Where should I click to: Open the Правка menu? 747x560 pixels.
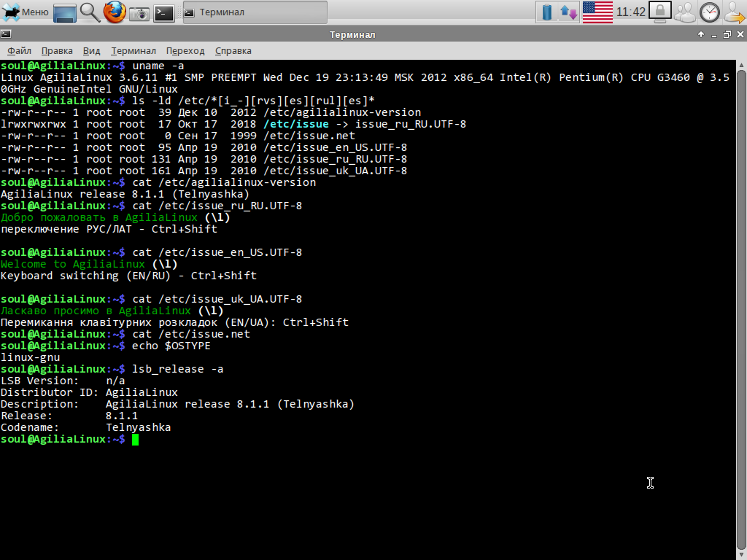(x=57, y=50)
